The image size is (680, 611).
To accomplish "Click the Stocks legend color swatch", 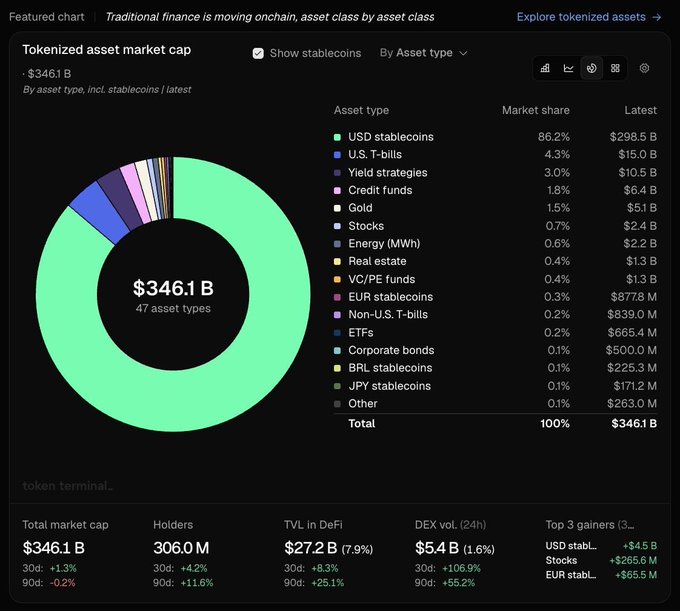I will (x=337, y=226).
